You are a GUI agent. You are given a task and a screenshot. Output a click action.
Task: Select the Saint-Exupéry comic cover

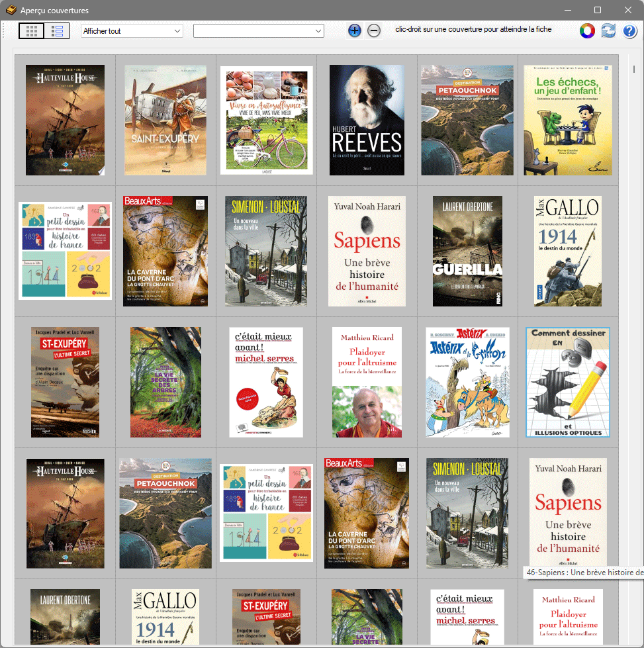pos(165,120)
